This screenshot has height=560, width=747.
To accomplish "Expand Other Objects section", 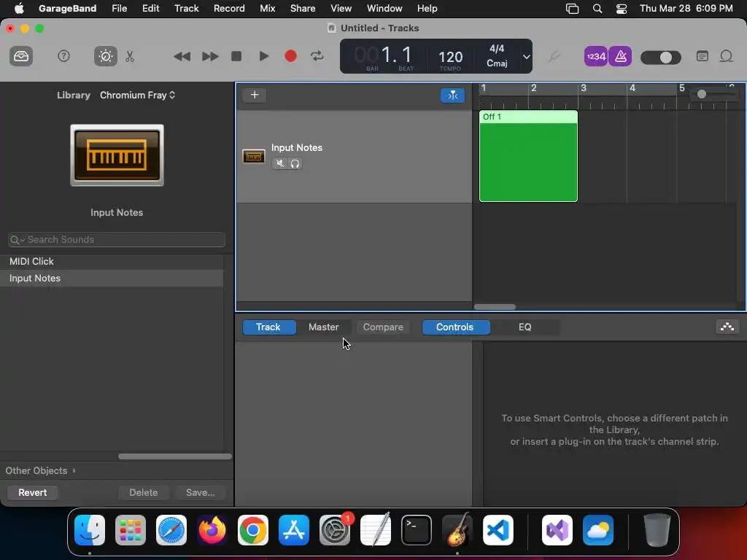I will coord(41,470).
